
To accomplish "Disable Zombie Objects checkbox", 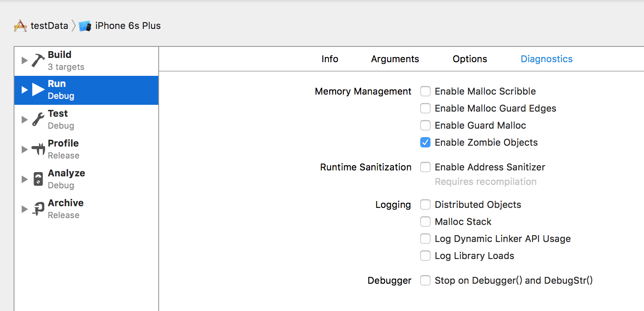I will pyautogui.click(x=425, y=142).
